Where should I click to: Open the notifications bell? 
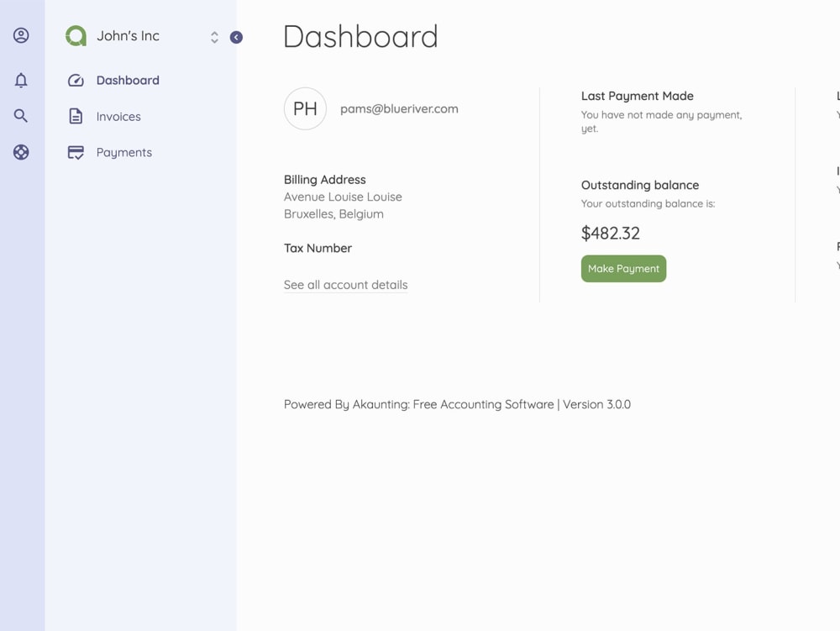(21, 81)
